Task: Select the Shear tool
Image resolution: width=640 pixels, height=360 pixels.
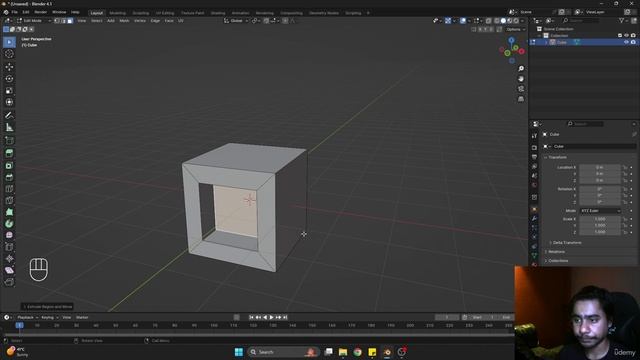Action: pos(9,270)
